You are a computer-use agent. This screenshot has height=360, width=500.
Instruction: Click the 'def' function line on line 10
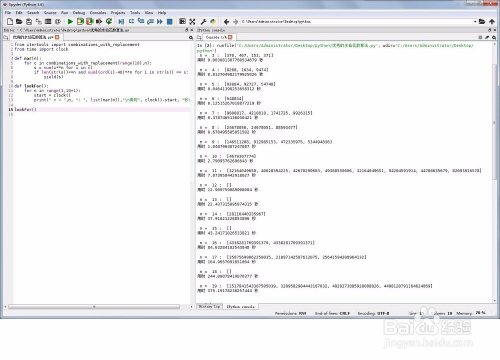click(x=31, y=86)
